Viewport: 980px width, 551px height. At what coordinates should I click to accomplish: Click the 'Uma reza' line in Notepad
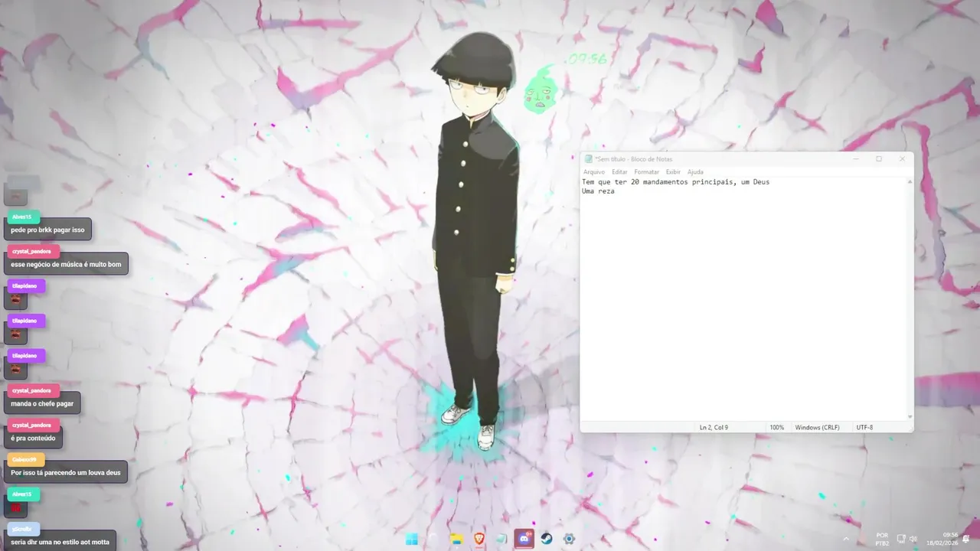point(598,191)
